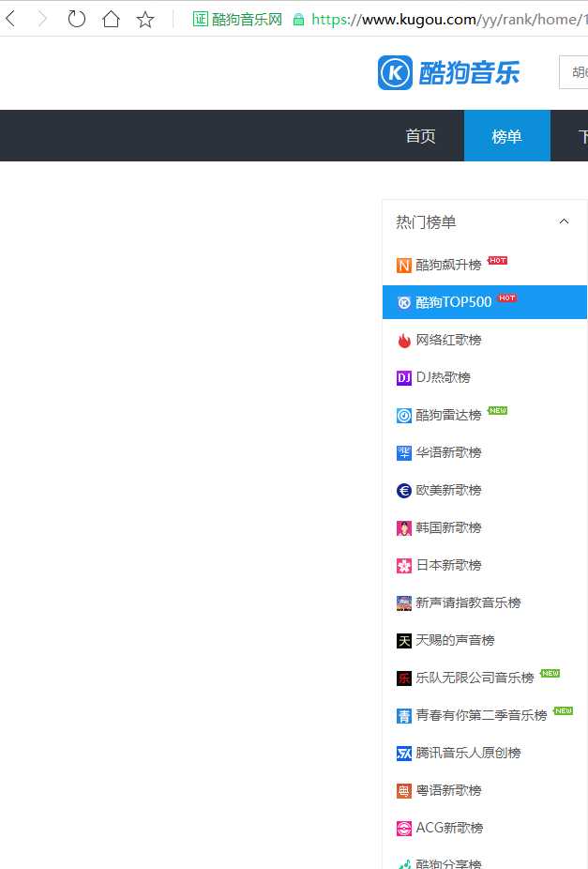The width and height of the screenshot is (588, 869).
Task: Click the red 乐 icon
Action: (x=403, y=678)
